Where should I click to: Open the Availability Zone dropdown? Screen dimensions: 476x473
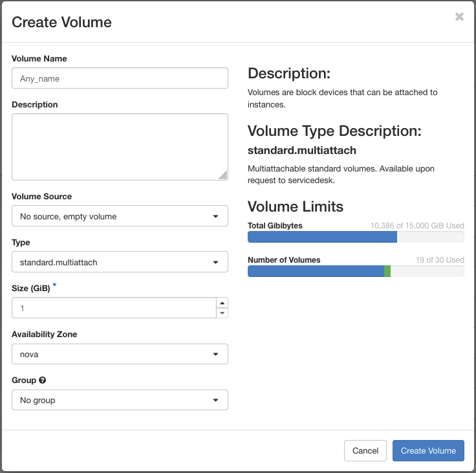tap(120, 354)
